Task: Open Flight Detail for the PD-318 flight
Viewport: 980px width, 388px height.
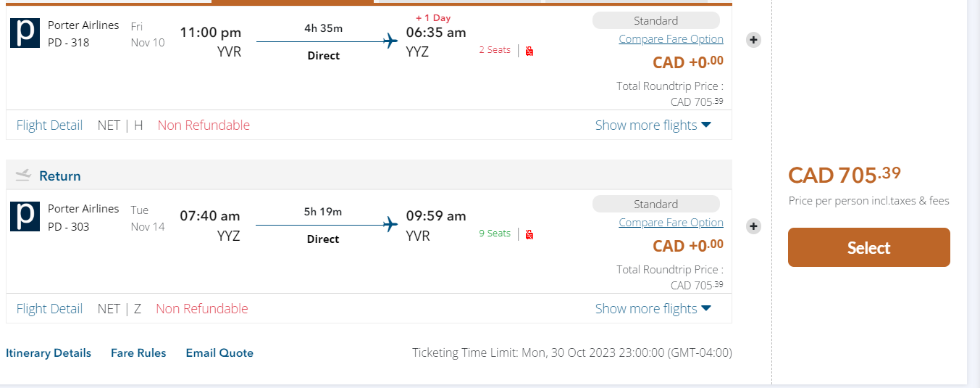Action: tap(49, 125)
